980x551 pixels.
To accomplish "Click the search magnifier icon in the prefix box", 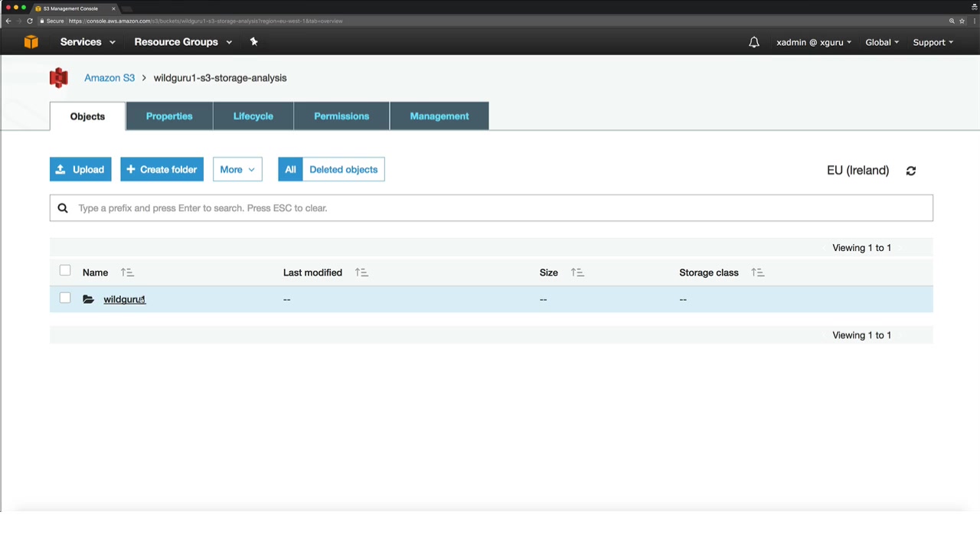I will point(63,208).
